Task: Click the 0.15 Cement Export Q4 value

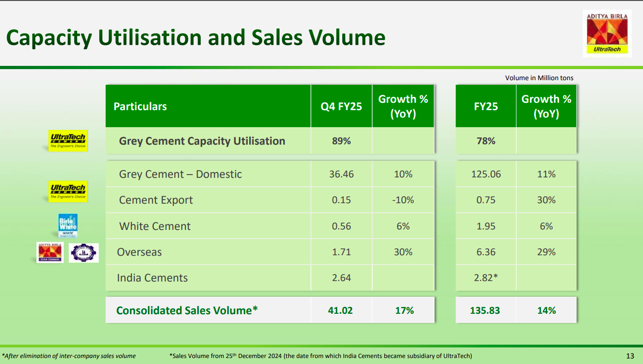Action: click(341, 200)
